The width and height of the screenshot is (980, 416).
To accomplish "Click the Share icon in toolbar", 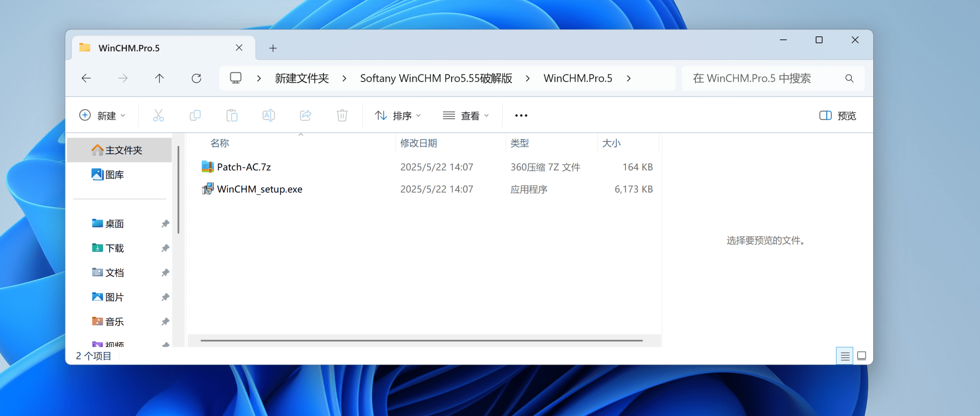I will (x=305, y=115).
